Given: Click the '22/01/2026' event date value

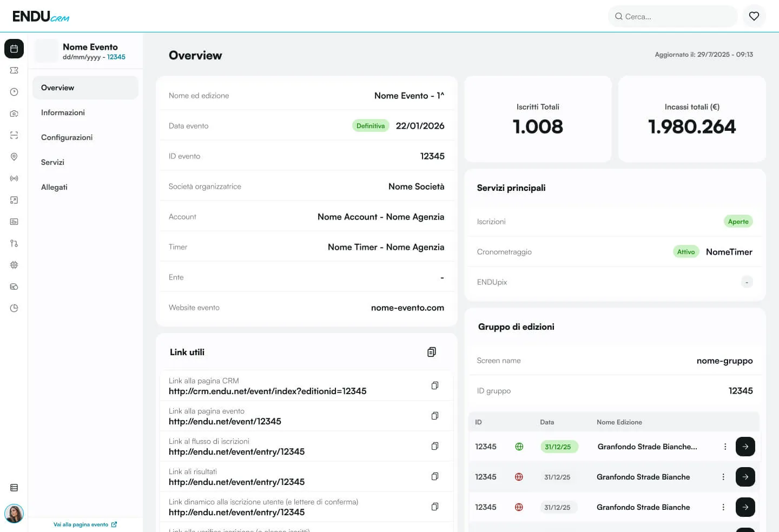Looking at the screenshot, I should [420, 126].
